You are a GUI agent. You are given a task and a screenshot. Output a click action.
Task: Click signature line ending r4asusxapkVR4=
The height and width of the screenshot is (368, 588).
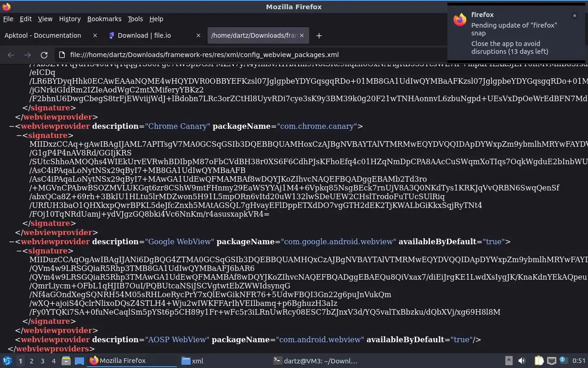(x=149, y=214)
